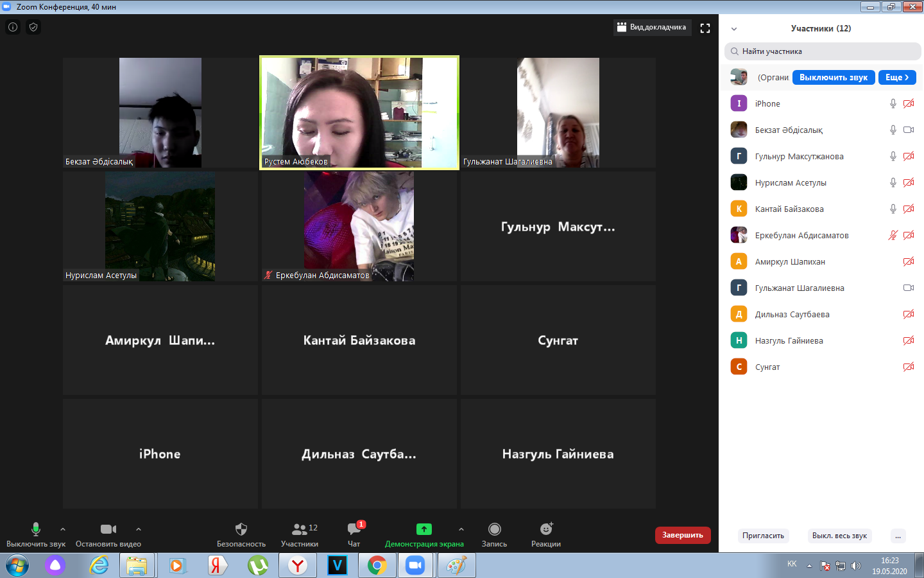Open the Reactions emoji icon
This screenshot has height=578, width=924.
[x=546, y=530]
